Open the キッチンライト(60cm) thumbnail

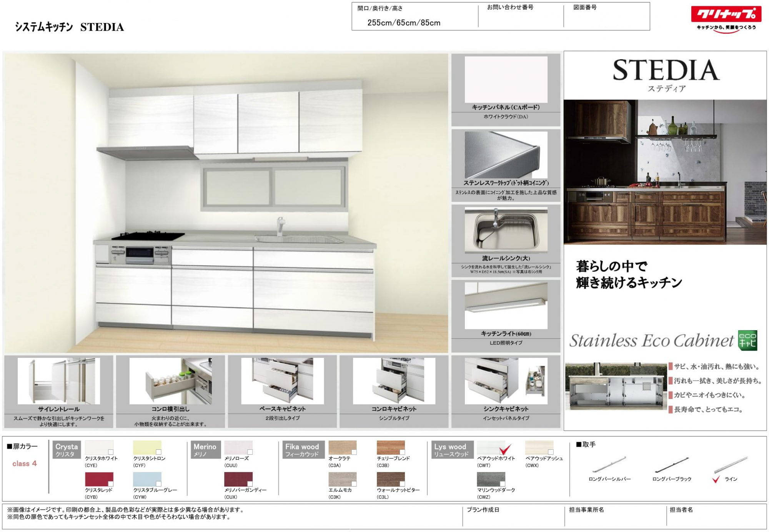tap(506, 306)
